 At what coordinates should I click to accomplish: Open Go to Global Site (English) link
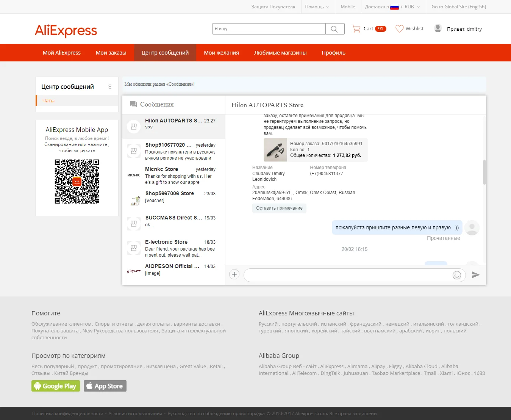click(459, 7)
